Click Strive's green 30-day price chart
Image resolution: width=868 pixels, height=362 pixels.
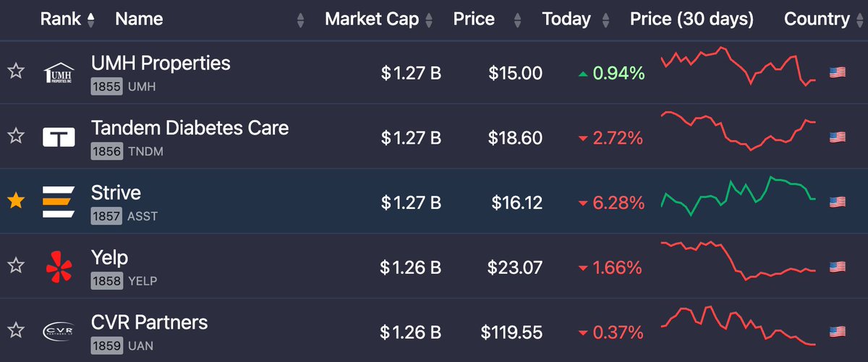point(739,197)
